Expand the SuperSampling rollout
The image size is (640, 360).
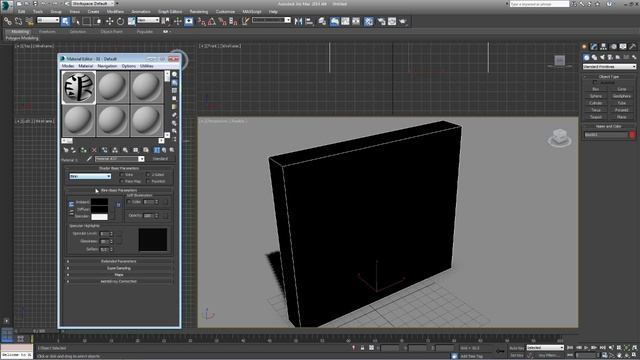(x=118, y=268)
